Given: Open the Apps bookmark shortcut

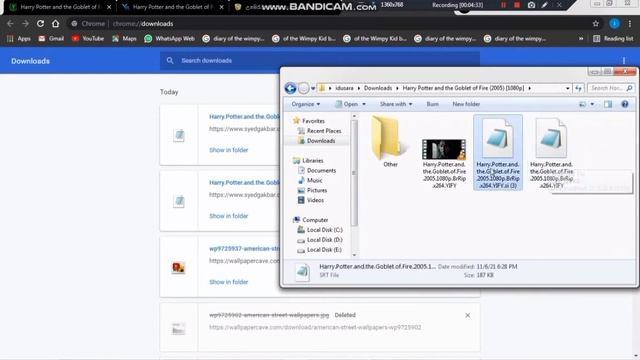Looking at the screenshot, I should 19,39.
